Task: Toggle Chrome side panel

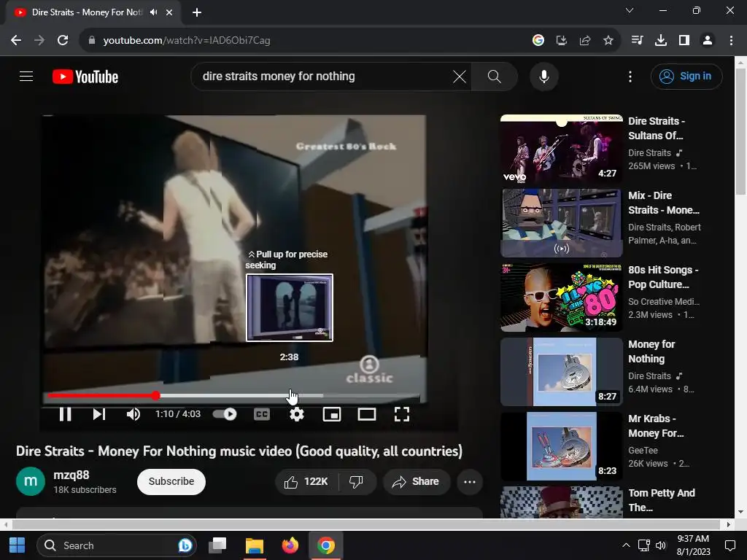Action: point(684,41)
